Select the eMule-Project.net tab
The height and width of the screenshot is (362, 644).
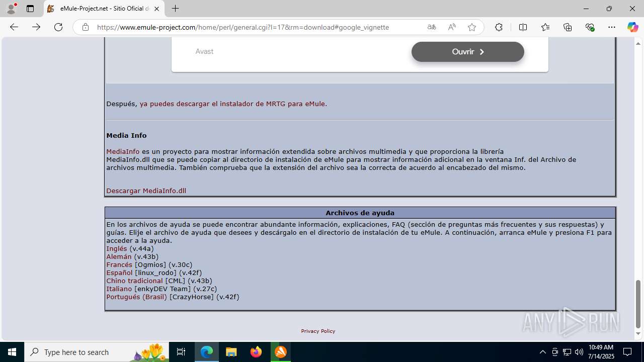[x=104, y=9]
